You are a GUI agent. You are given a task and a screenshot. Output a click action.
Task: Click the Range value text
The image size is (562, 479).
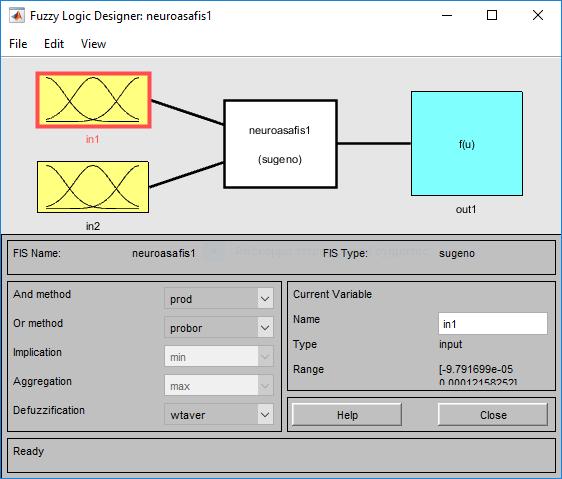pyautogui.click(x=478, y=375)
